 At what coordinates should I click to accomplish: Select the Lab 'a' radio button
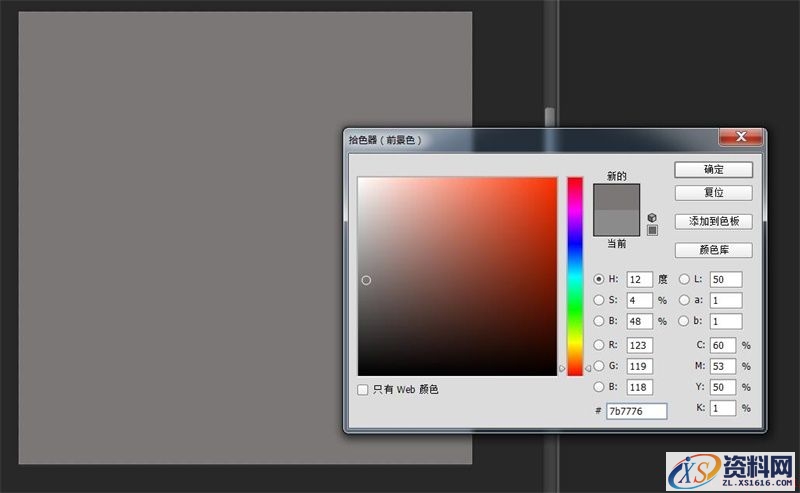[x=684, y=299]
